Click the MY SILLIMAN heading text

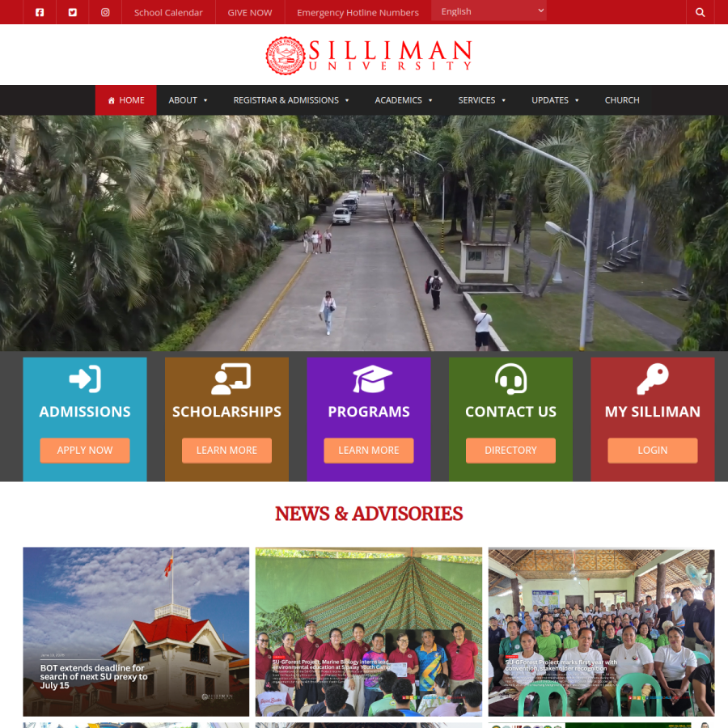pos(653,412)
